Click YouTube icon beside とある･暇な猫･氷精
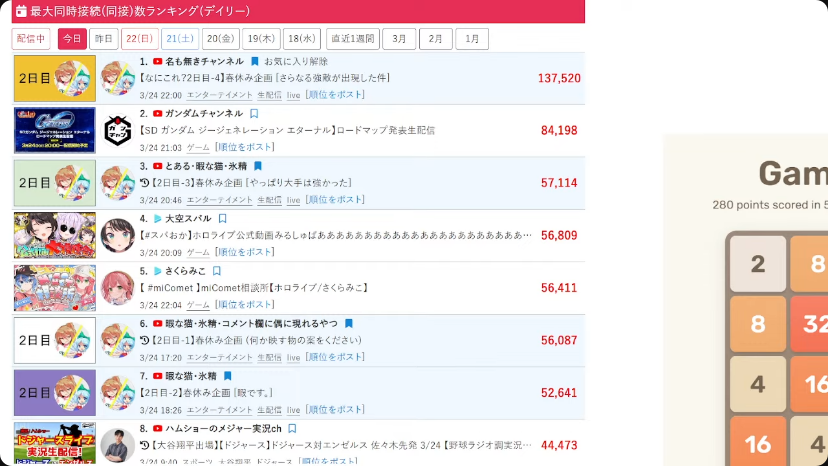Viewport: 828px width, 466px height. point(157,166)
